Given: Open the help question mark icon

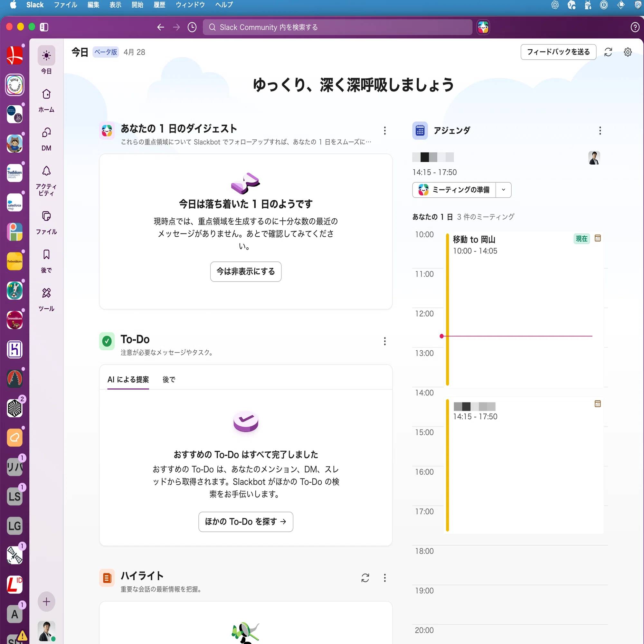Looking at the screenshot, I should tap(635, 27).
